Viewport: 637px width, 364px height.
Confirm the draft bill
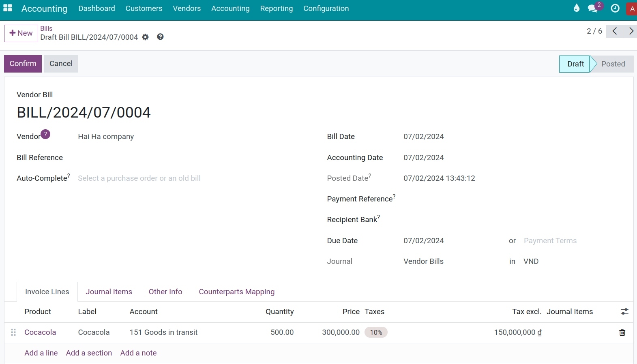[x=23, y=64]
